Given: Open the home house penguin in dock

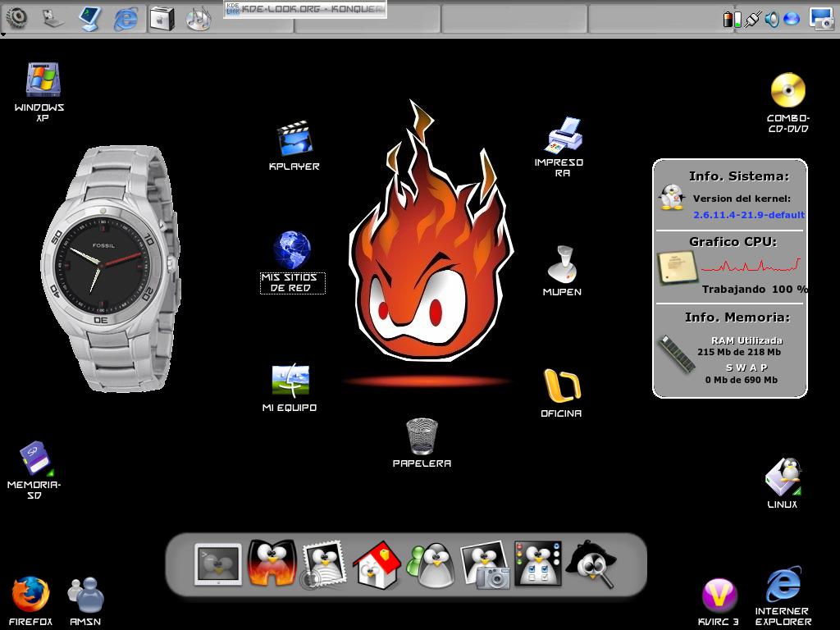Looking at the screenshot, I should click(x=377, y=565).
